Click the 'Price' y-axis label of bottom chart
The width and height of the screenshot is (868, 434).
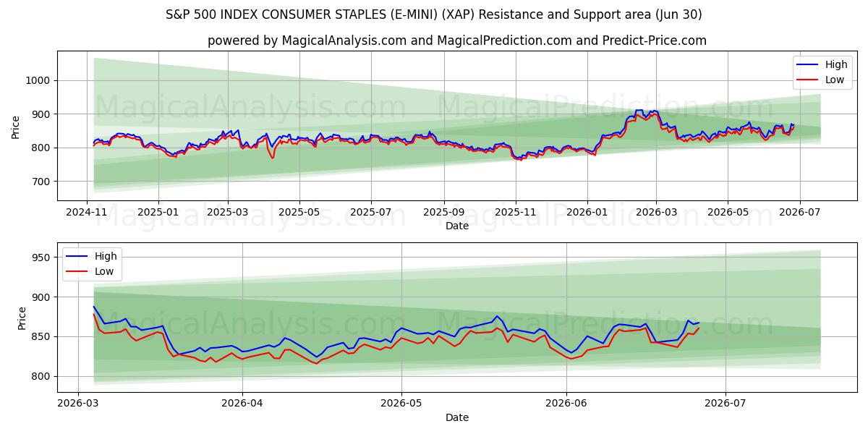pos(22,318)
